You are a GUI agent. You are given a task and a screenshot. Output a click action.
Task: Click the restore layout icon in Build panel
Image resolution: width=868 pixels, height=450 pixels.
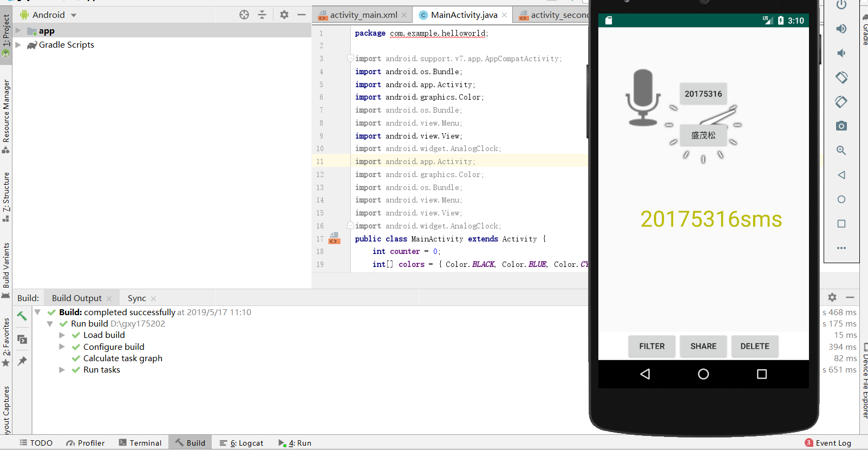pyautogui.click(x=22, y=340)
